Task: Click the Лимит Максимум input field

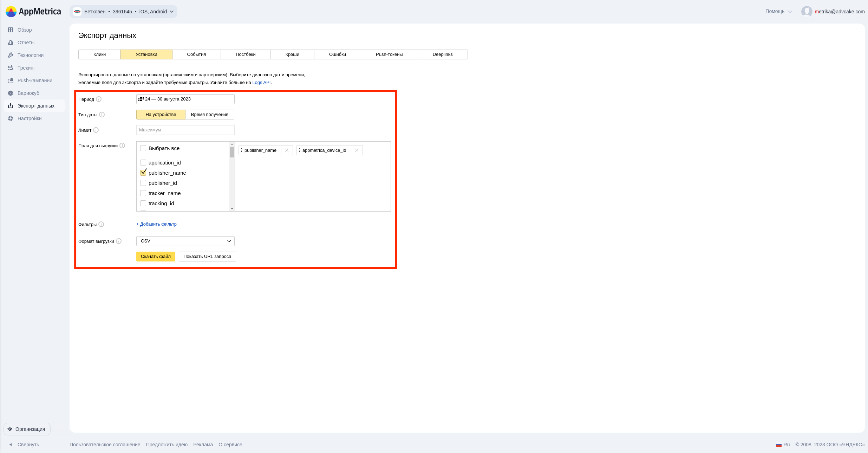Action: (185, 130)
